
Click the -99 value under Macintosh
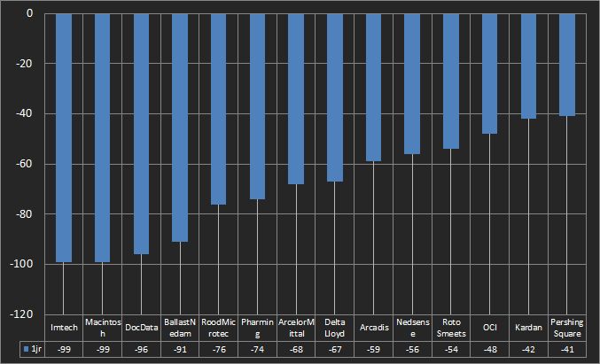pos(103,350)
